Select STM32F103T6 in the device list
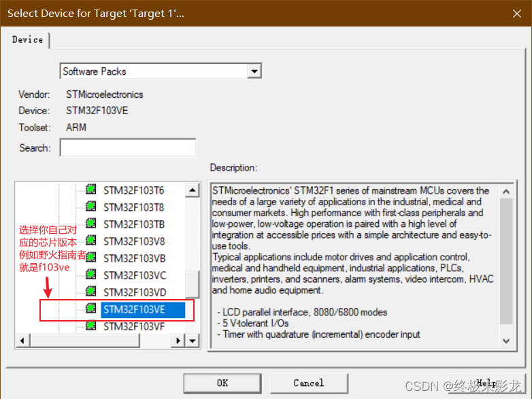The width and height of the screenshot is (532, 399). [133, 190]
